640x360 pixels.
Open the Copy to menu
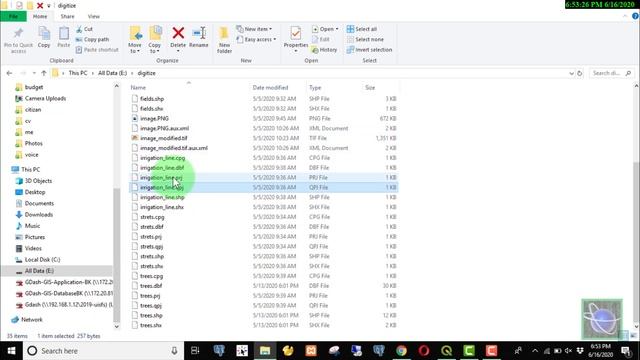(x=155, y=40)
